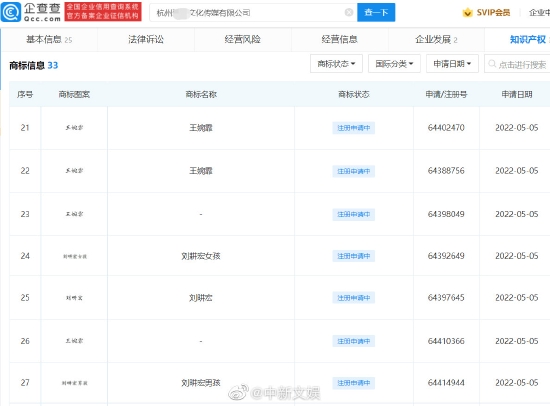The image size is (550, 406).
Task: Open the SVIP会员 link
Action: pos(493,13)
